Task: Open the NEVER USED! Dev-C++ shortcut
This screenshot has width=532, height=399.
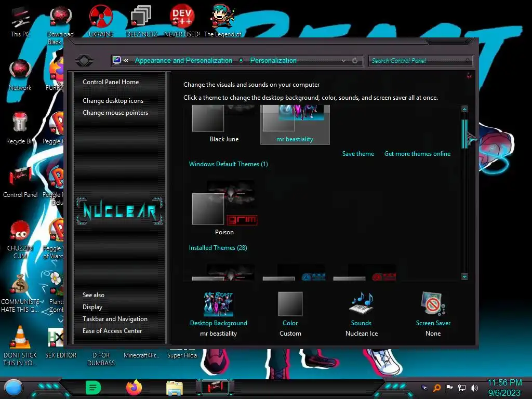Action: (x=182, y=21)
